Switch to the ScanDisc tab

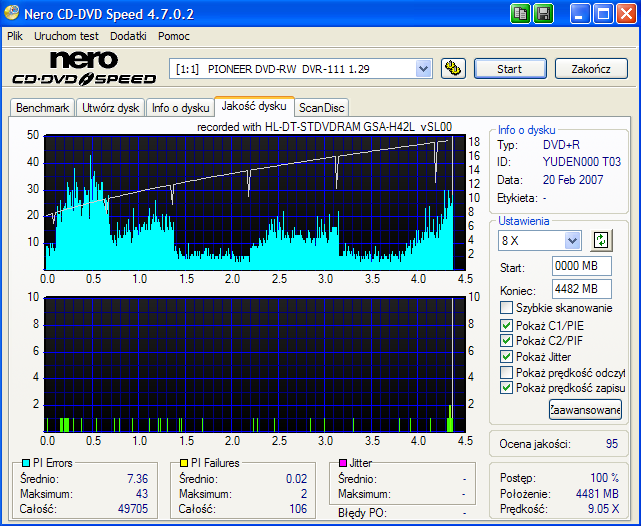(322, 108)
